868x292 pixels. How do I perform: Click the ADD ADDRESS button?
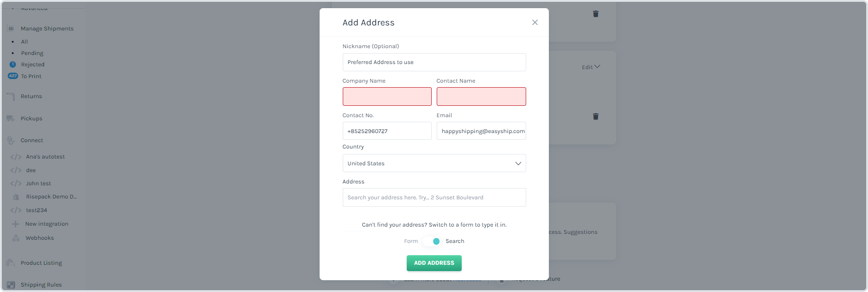[434, 263]
